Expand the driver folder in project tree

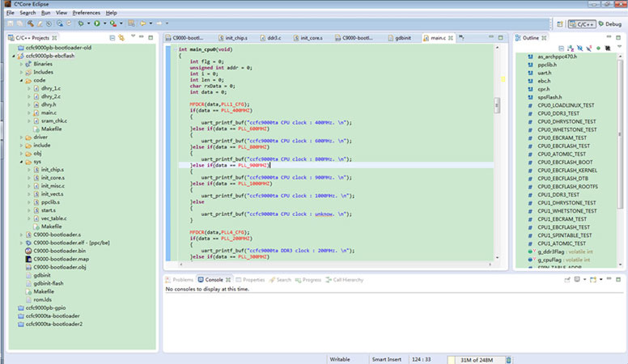[22, 138]
